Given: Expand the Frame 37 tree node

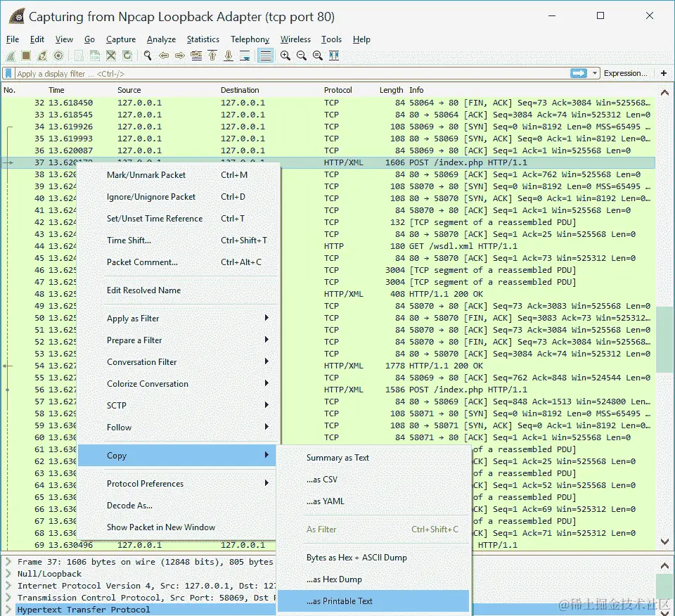Looking at the screenshot, I should pos(8,562).
